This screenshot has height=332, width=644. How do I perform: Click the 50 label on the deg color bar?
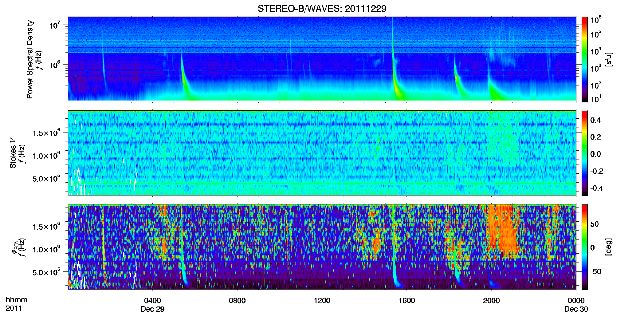pyautogui.click(x=595, y=224)
